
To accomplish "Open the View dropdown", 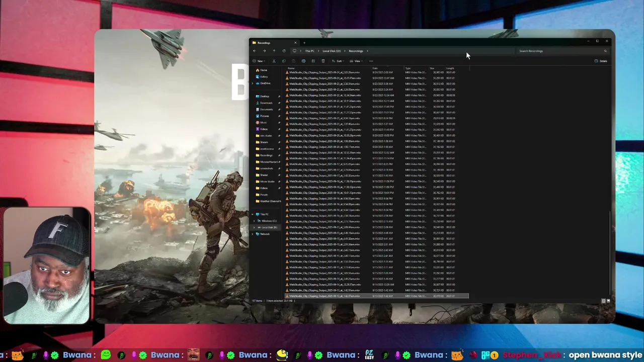I will (x=356, y=61).
